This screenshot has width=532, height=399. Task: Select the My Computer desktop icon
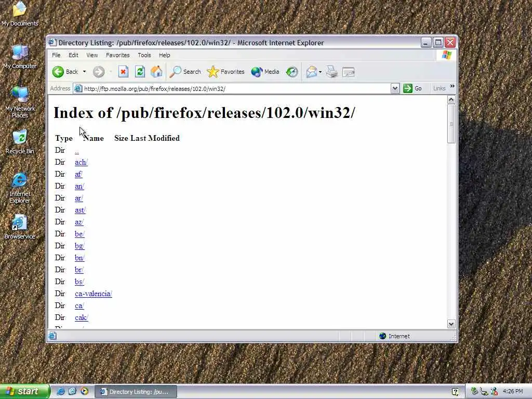pyautogui.click(x=20, y=57)
